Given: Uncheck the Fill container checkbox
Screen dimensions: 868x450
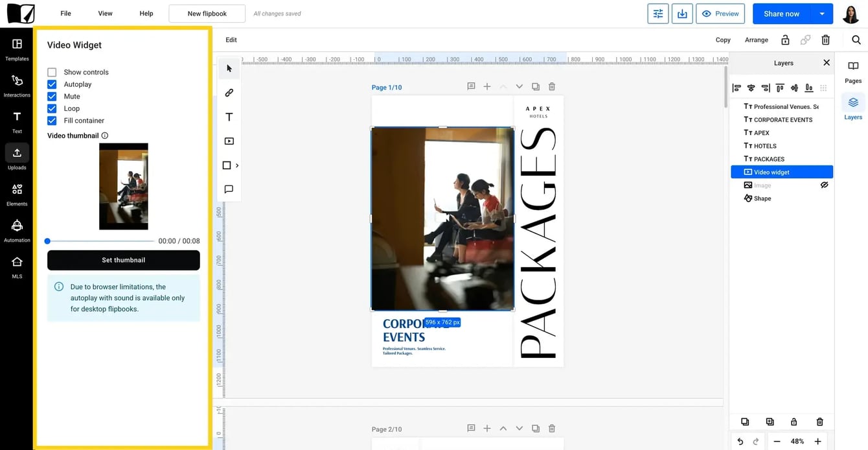Looking at the screenshot, I should (52, 121).
